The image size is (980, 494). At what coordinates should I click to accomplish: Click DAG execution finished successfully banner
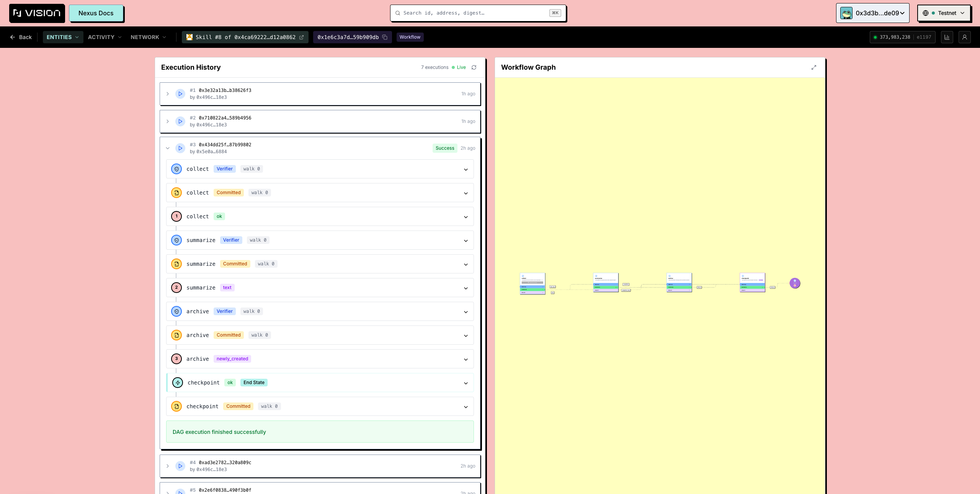tap(320, 432)
